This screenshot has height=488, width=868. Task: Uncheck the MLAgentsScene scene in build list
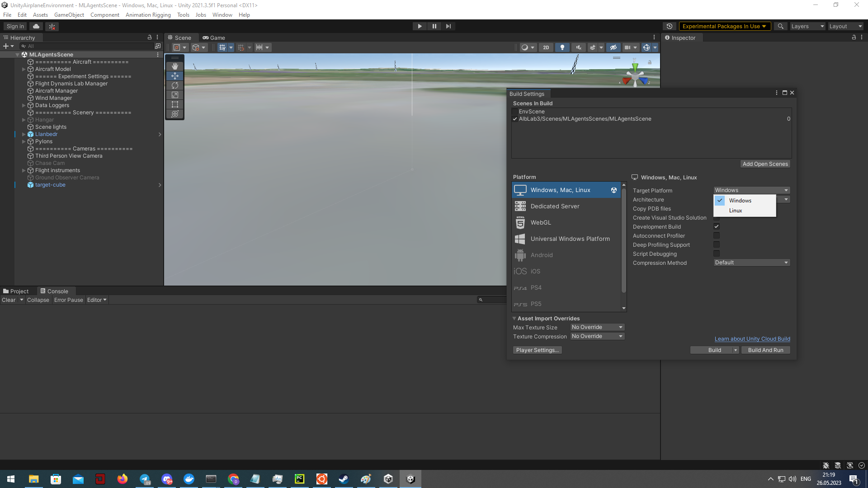(x=515, y=119)
